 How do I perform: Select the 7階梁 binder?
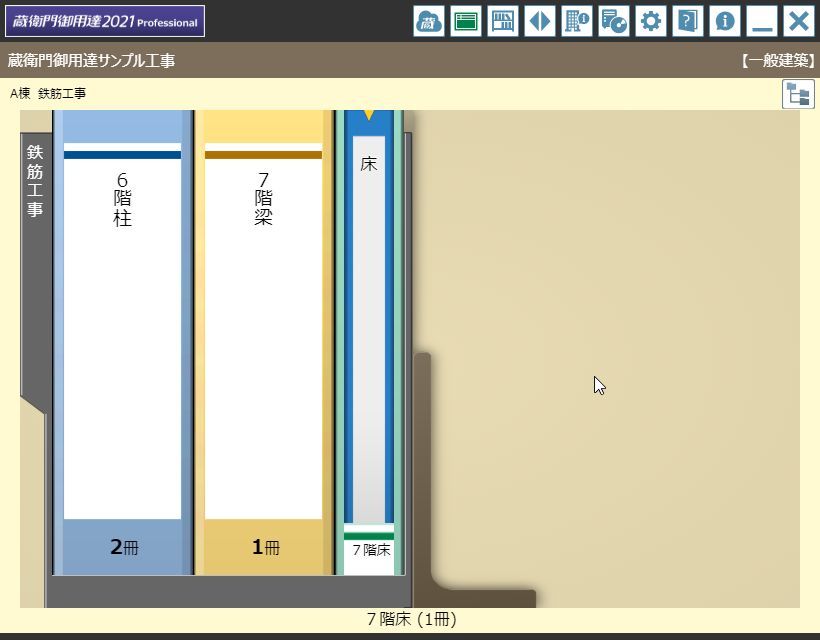pos(263,330)
